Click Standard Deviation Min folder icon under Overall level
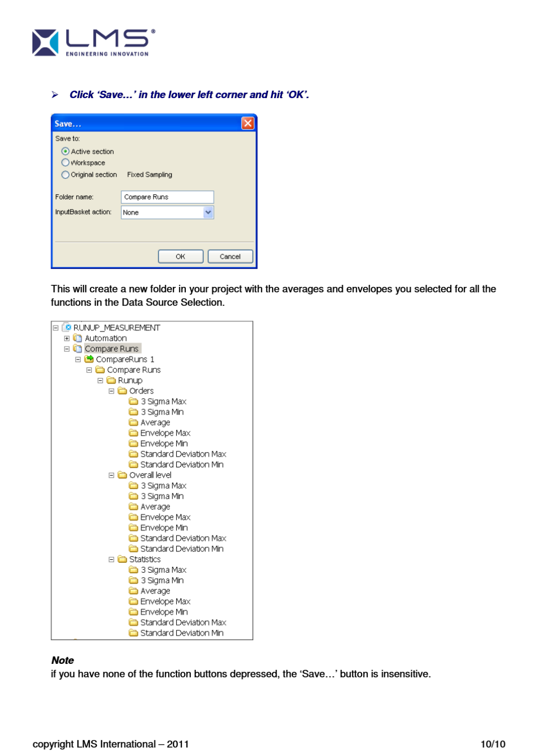Image resolution: width=541 pixels, height=756 pixels. click(x=133, y=548)
